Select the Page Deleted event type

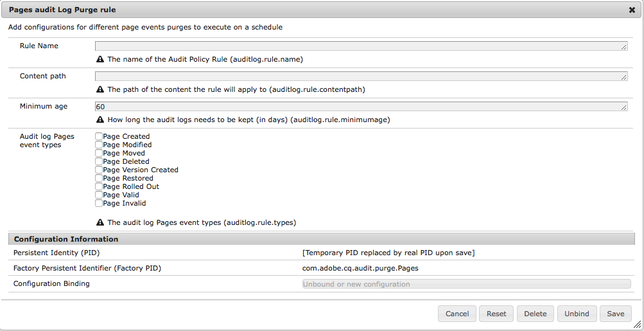click(x=99, y=161)
